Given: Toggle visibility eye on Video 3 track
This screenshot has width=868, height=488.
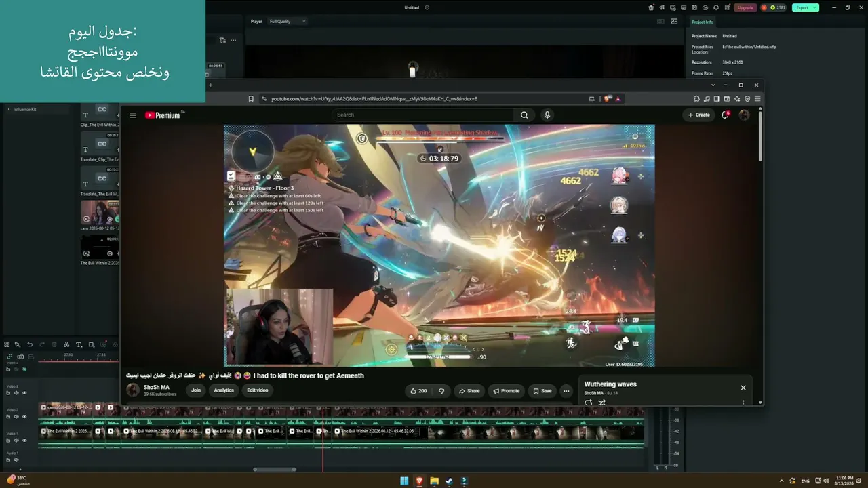Looking at the screenshot, I should (24, 393).
